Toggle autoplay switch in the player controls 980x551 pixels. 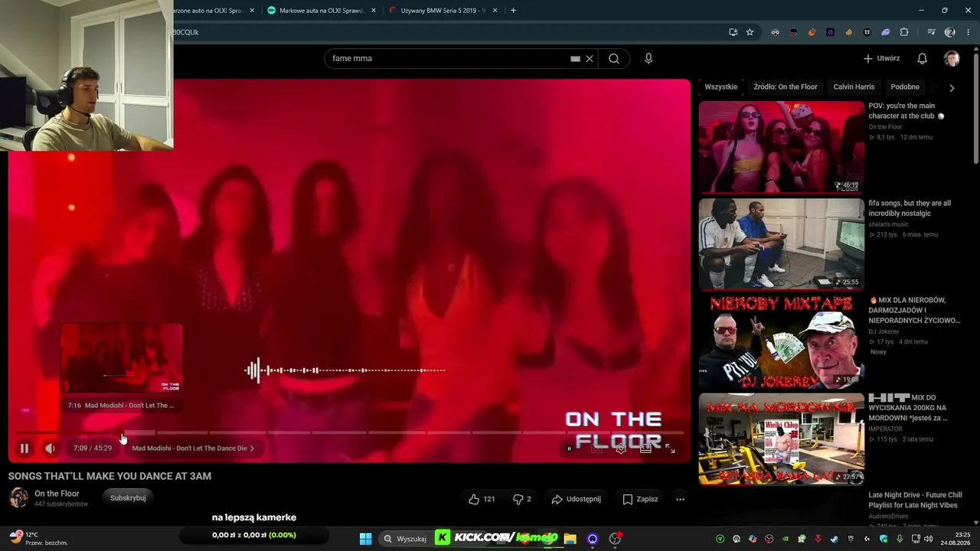tap(569, 448)
